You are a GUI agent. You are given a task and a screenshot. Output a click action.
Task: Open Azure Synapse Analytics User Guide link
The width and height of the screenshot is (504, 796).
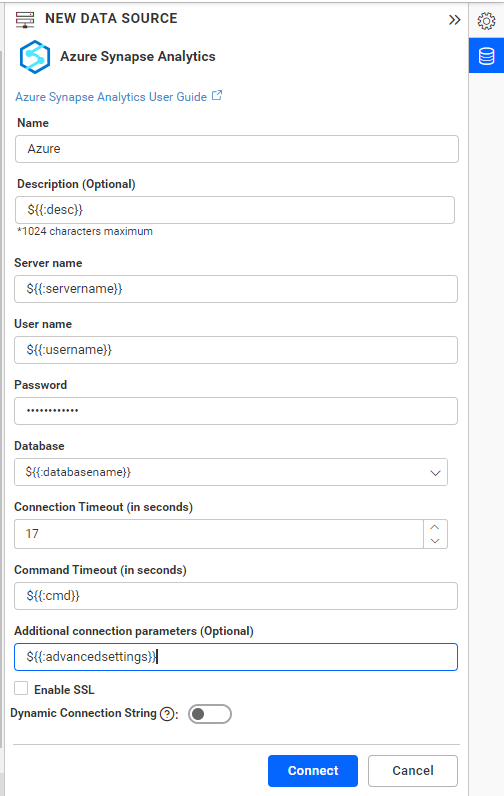[111, 97]
